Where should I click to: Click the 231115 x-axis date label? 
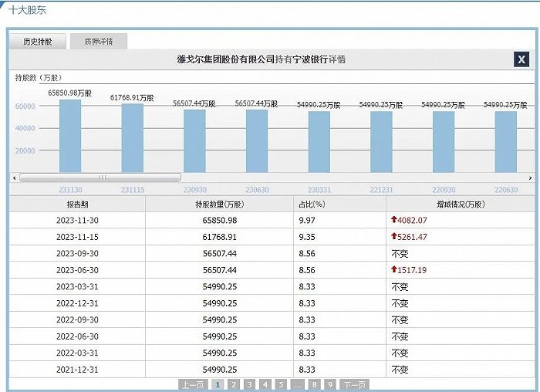[x=133, y=190]
